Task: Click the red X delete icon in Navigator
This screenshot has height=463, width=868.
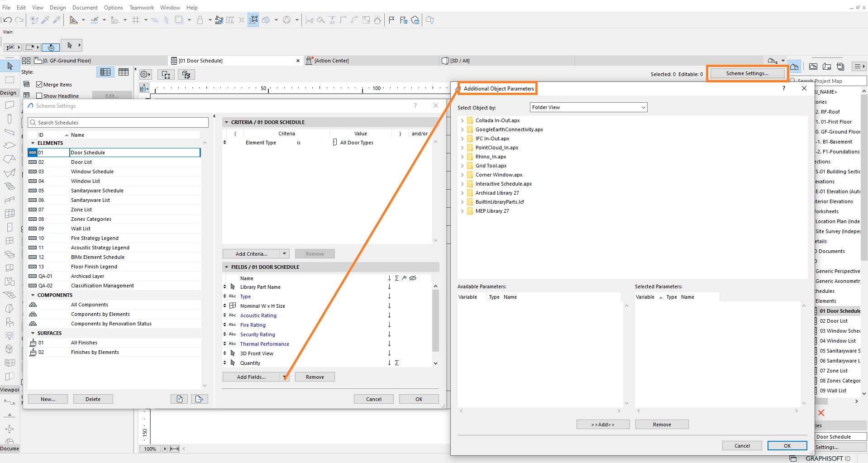Action: click(x=821, y=413)
